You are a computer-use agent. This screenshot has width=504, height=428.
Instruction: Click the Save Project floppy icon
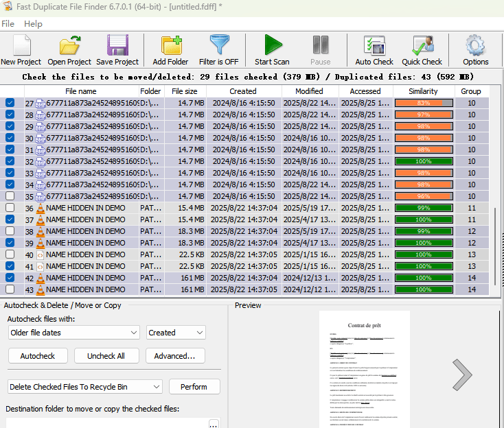click(117, 45)
